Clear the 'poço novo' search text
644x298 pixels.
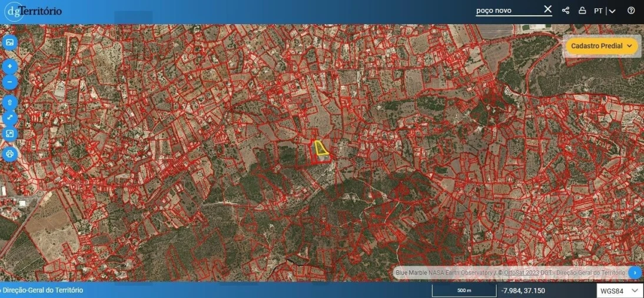pos(547,9)
